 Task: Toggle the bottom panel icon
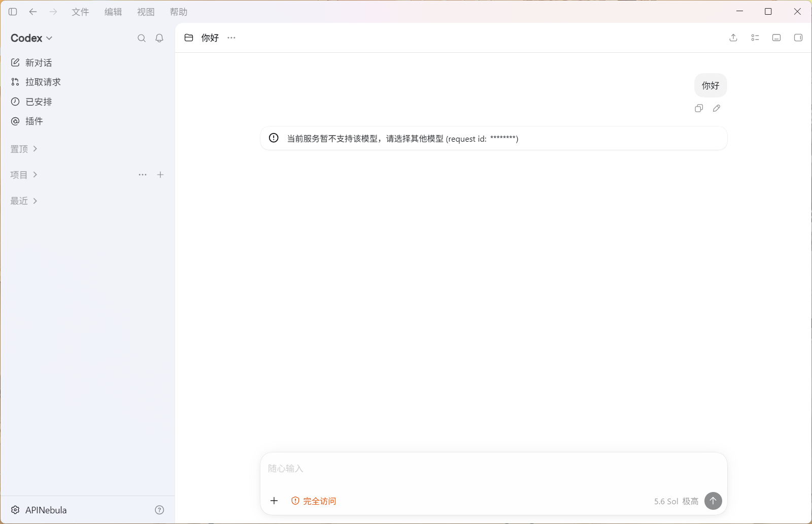(x=776, y=38)
